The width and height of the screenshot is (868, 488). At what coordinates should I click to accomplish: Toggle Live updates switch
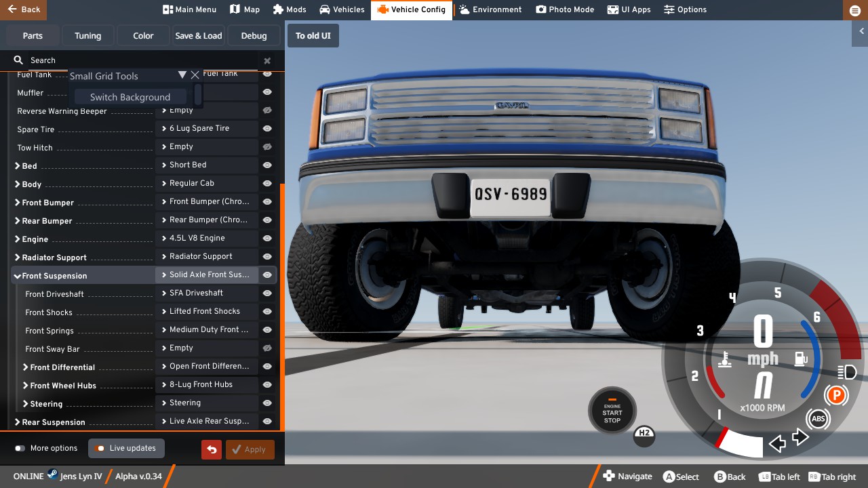click(x=100, y=448)
